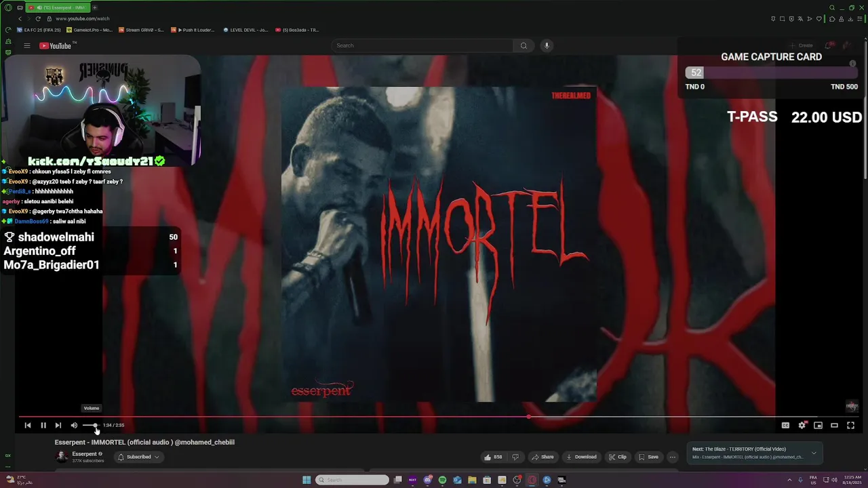Expand the Next up playlist panel

click(814, 453)
